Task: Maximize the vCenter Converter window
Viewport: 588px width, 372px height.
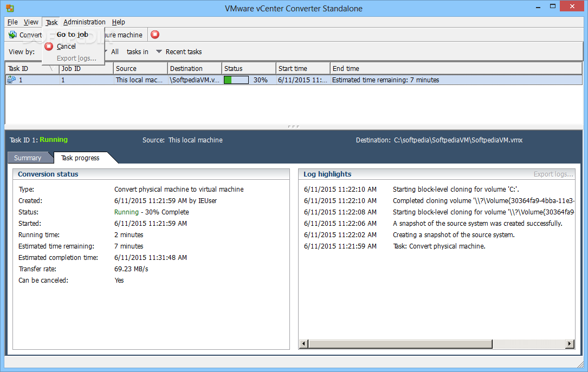Action: click(553, 6)
